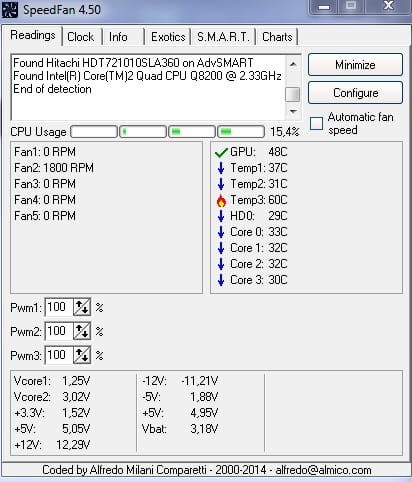412x482 pixels.
Task: Click the blue down arrow beside Core 1
Action: (x=221, y=248)
